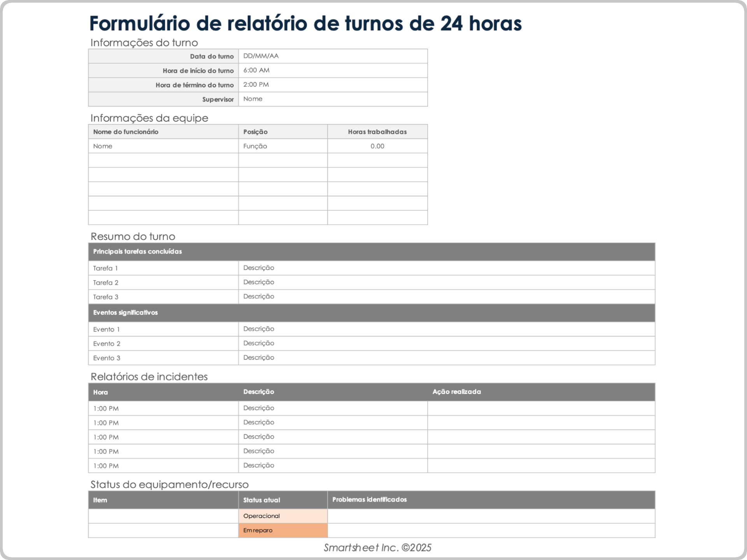Screen dimensions: 747x560
Task: Click the 'Em reparo' status cell
Action: tap(283, 530)
